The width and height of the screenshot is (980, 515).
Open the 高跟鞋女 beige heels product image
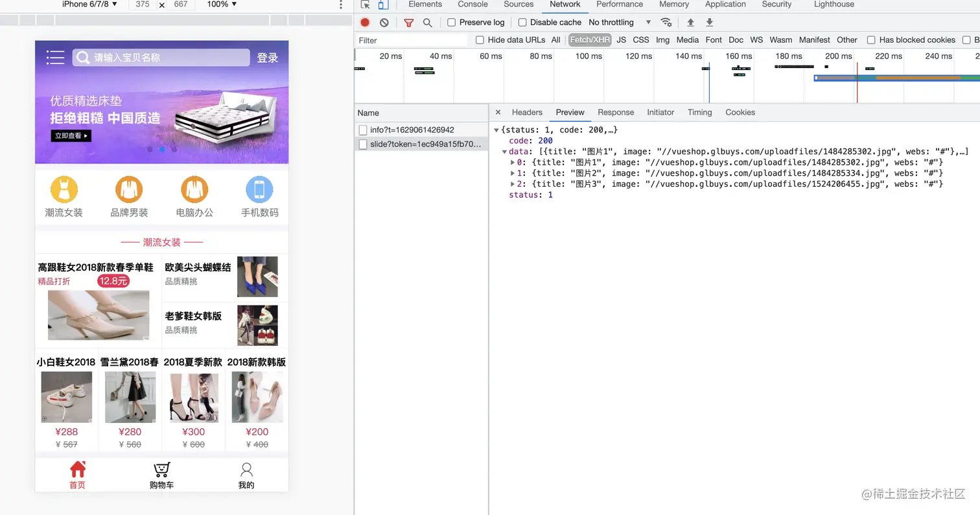pyautogui.click(x=99, y=315)
